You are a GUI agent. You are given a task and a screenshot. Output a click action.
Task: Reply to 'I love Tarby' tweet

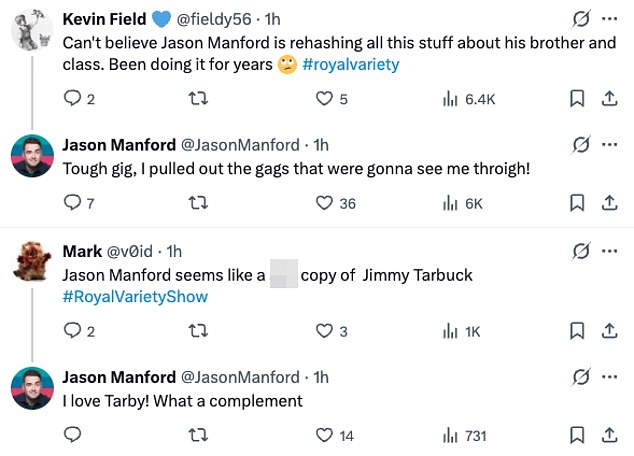[72, 435]
